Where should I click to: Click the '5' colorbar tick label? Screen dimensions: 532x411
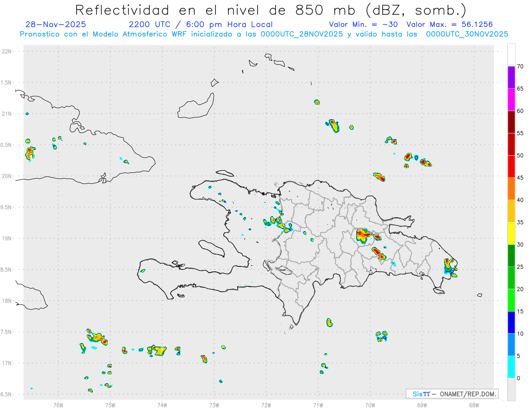coord(519,356)
